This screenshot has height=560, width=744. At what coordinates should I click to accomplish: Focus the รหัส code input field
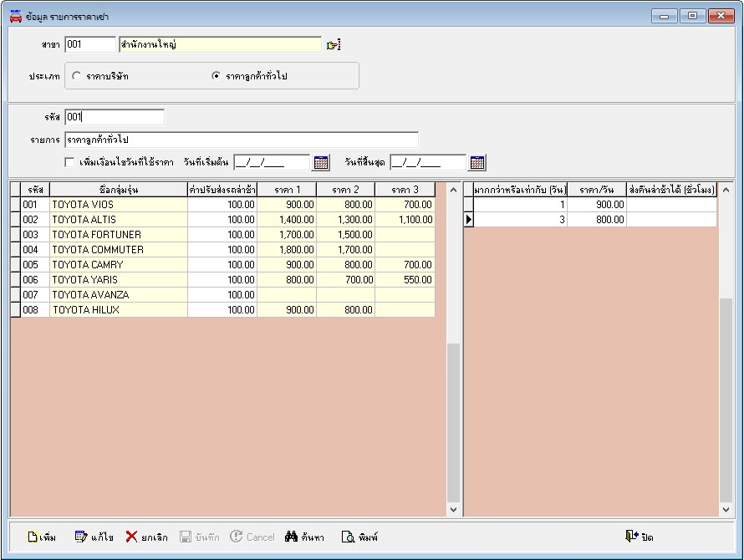(x=115, y=117)
